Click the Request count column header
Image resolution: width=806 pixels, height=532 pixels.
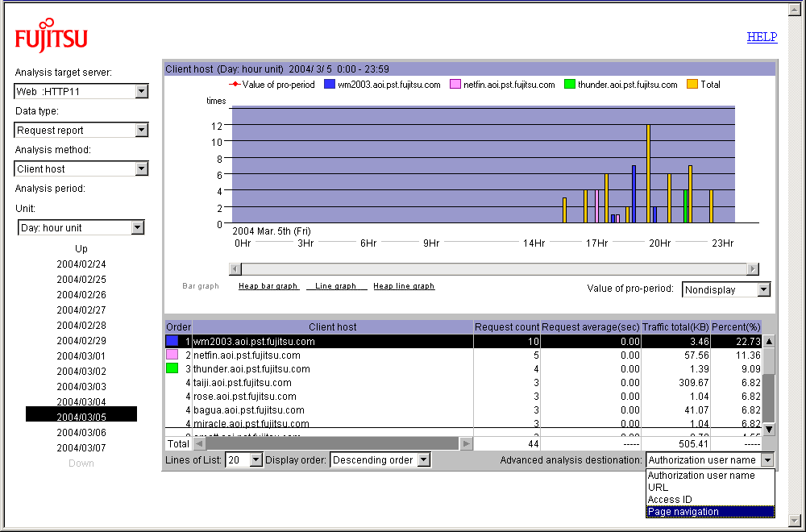point(507,327)
